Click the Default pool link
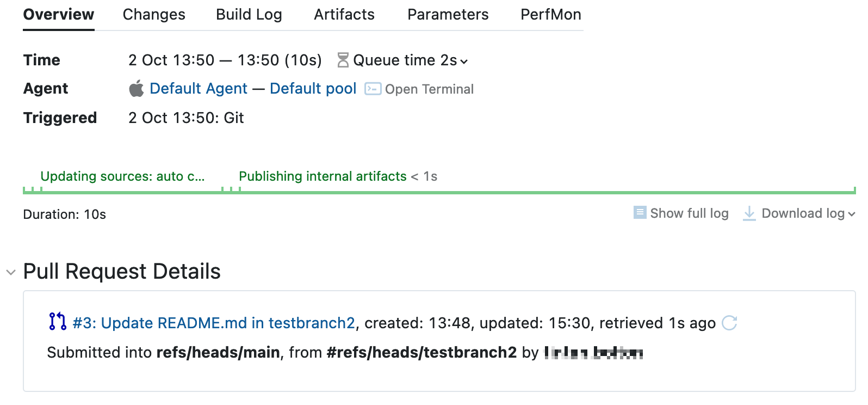Viewport: 868px width, 405px height. [313, 88]
